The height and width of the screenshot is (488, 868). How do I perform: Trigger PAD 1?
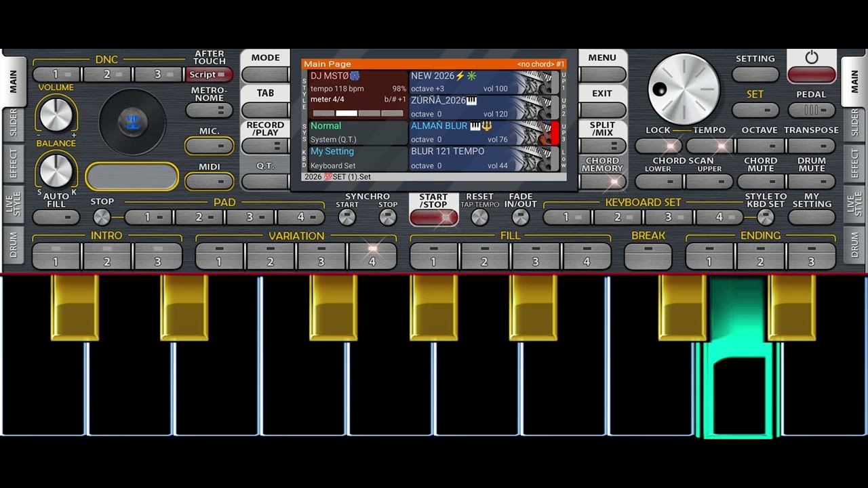coord(149,217)
